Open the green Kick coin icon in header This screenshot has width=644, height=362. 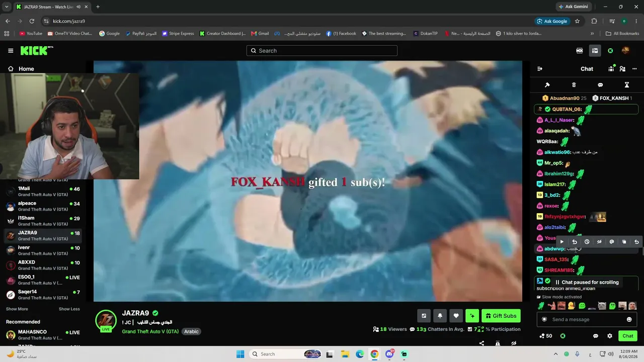pos(610,51)
